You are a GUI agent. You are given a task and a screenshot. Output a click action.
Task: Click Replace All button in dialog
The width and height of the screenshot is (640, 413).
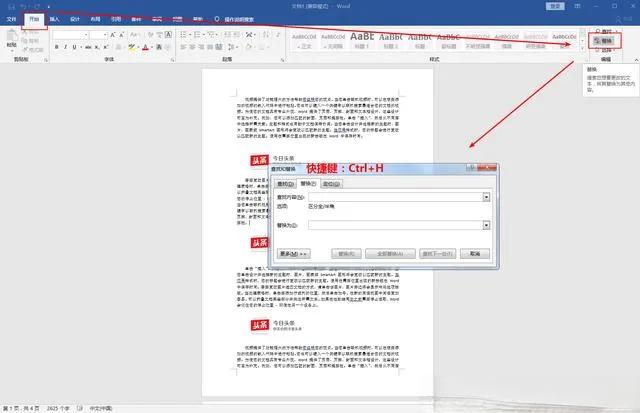tap(390, 254)
